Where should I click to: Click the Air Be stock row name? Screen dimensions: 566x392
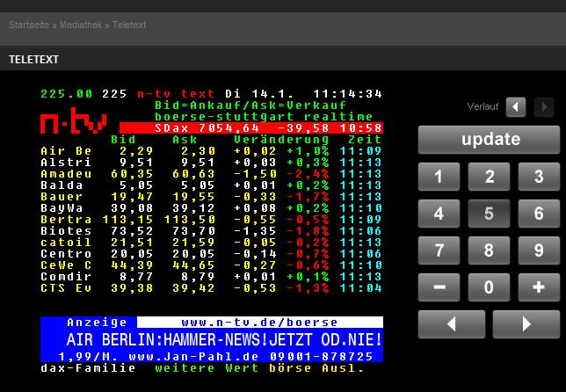click(66, 151)
